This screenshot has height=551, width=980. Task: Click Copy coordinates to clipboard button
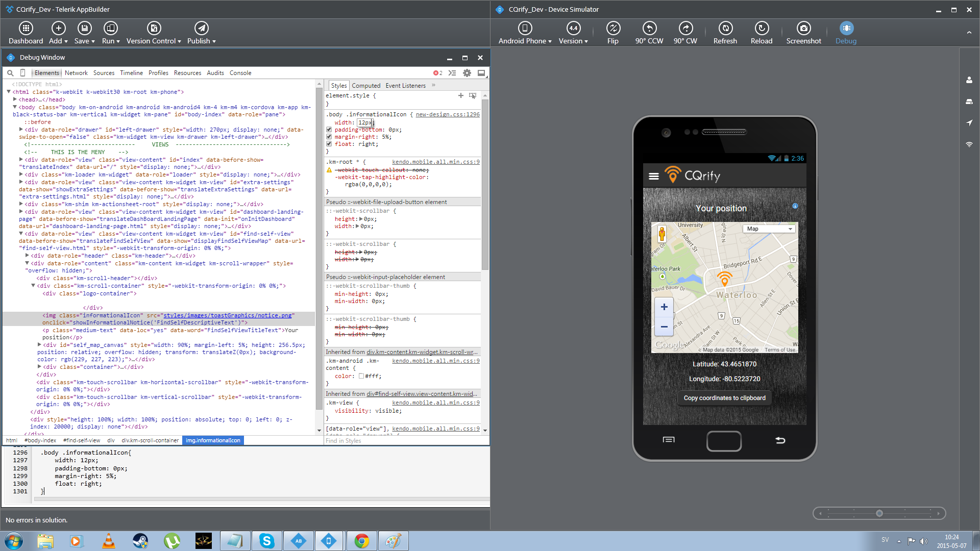pyautogui.click(x=724, y=398)
